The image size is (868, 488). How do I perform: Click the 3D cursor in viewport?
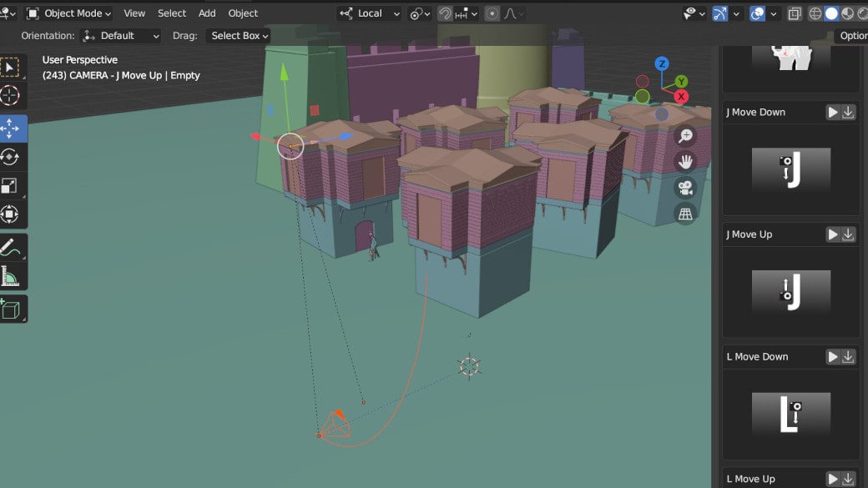pos(469,366)
